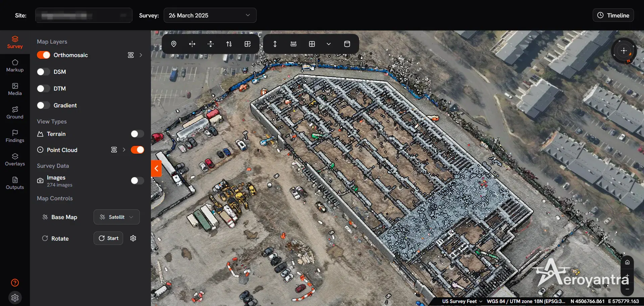Go to the Ground sidebar tab
This screenshot has width=644, height=306.
coord(15,113)
